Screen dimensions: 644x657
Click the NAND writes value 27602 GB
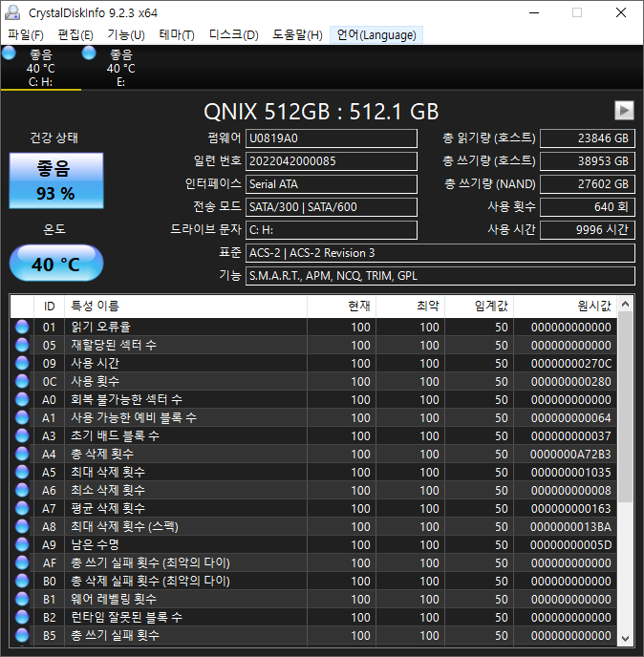(588, 184)
